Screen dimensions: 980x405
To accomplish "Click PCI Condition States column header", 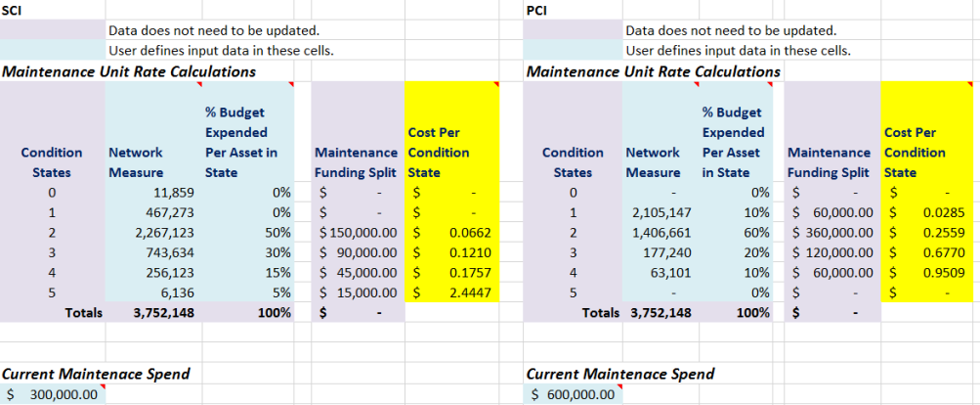I will coord(573,132).
